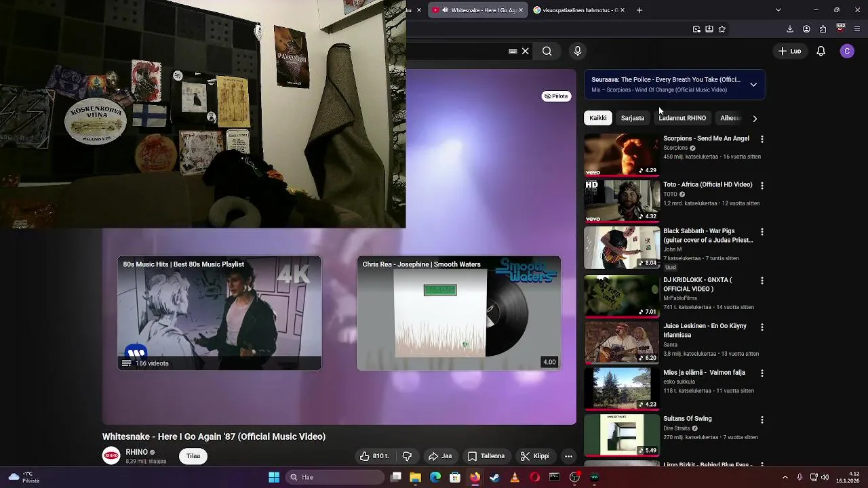This screenshot has width=868, height=488.
Task: Hide end-screen suggestions with Piilota toggle
Action: 556,96
